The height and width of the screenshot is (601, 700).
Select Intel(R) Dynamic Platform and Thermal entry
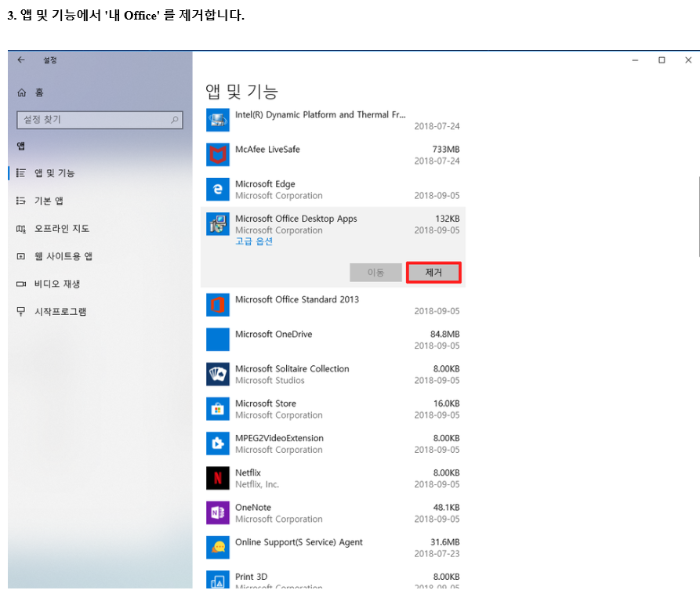321,114
